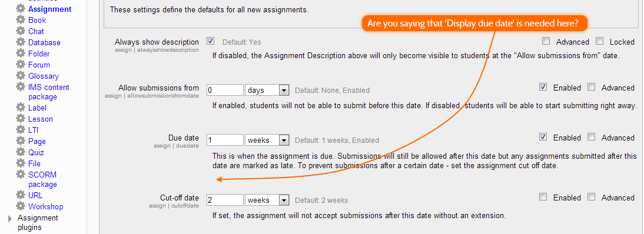This screenshot has width=644, height=234.
Task: Click the gear icon next to Quiz
Action: click(x=21, y=152)
